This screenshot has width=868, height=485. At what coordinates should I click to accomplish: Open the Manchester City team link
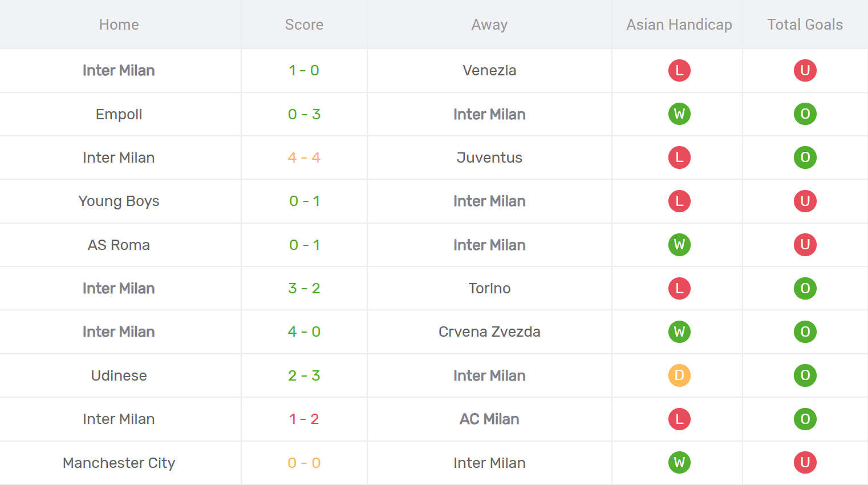click(x=119, y=463)
